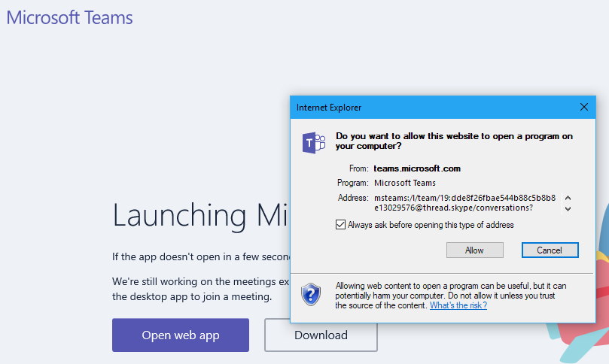Click the Microsoft Teams header title
The height and width of the screenshot is (364, 609).
[x=69, y=17]
